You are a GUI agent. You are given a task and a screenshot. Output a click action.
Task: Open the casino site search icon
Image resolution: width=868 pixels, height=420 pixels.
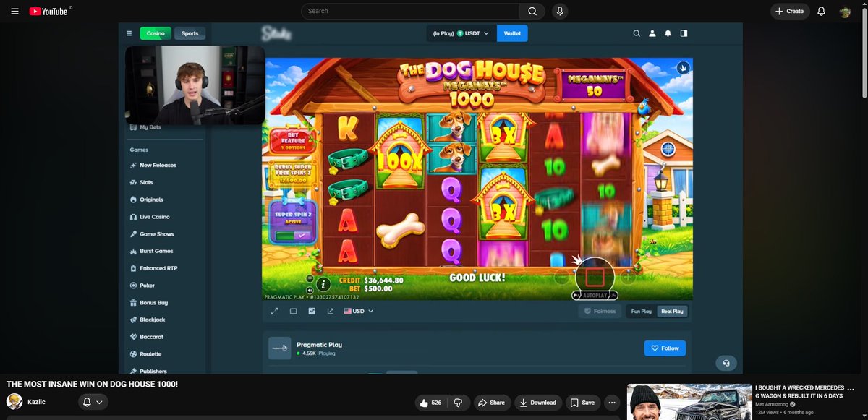[x=637, y=33]
